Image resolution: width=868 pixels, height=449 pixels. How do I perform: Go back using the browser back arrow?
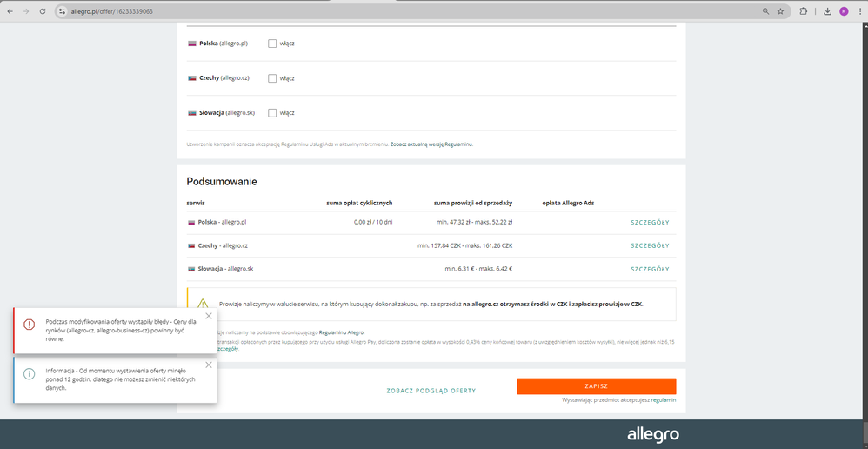coord(10,11)
